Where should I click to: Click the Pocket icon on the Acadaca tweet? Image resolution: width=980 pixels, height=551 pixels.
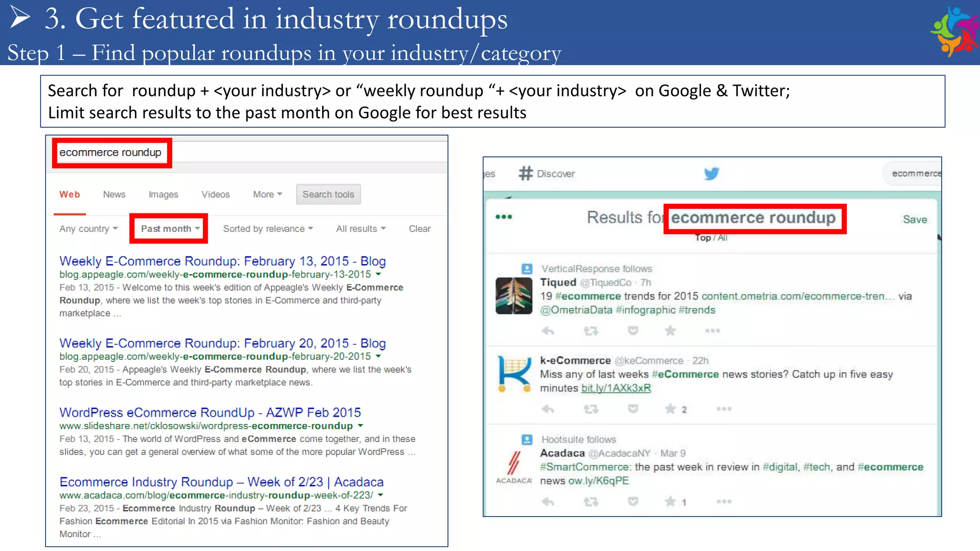633,501
